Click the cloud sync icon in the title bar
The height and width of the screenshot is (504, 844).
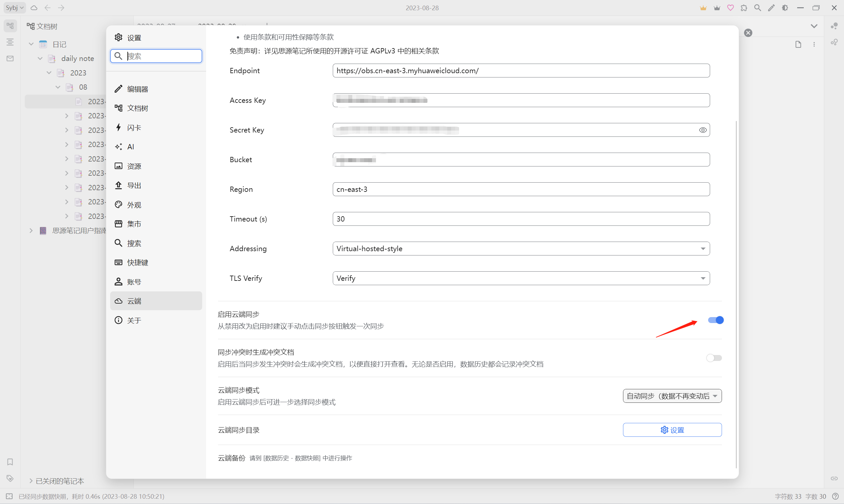tap(34, 8)
